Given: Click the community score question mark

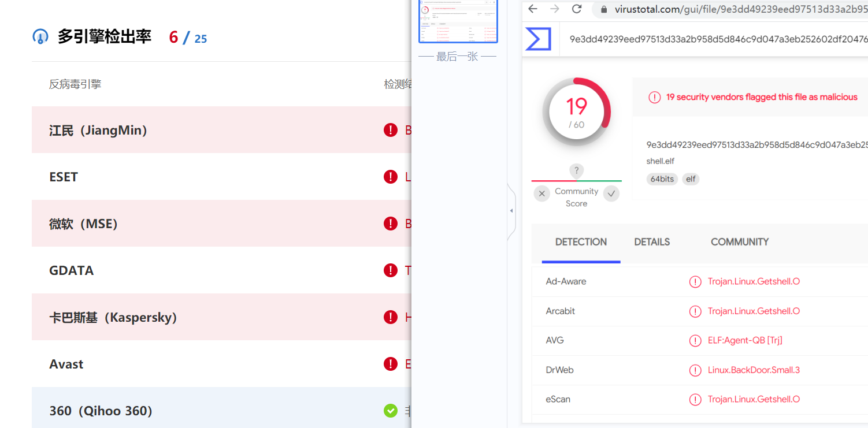Looking at the screenshot, I should tap(576, 170).
